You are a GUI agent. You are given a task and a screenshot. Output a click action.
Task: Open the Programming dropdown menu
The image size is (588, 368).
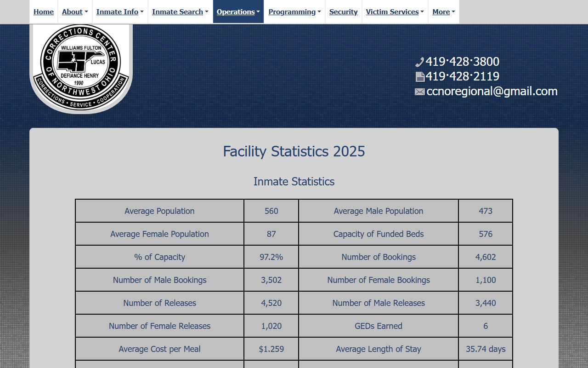[294, 11]
